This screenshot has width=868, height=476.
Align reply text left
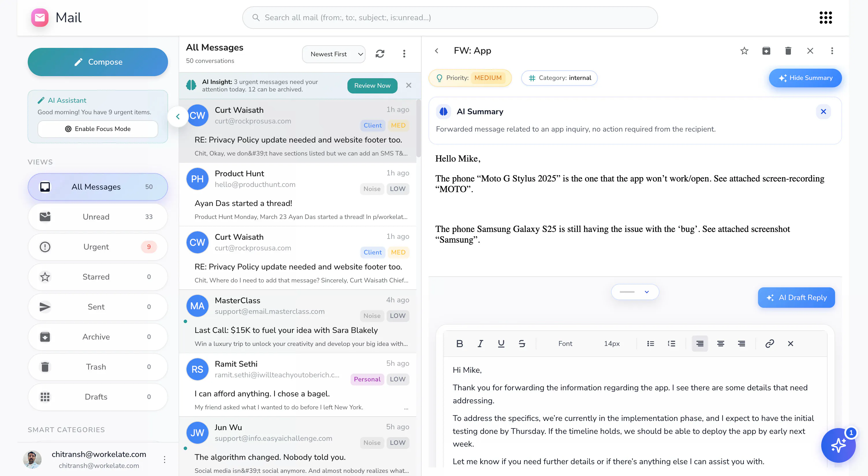point(700,343)
